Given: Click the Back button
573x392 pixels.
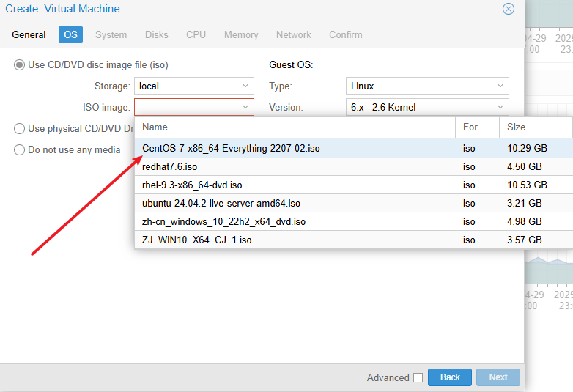Looking at the screenshot, I should pos(450,377).
